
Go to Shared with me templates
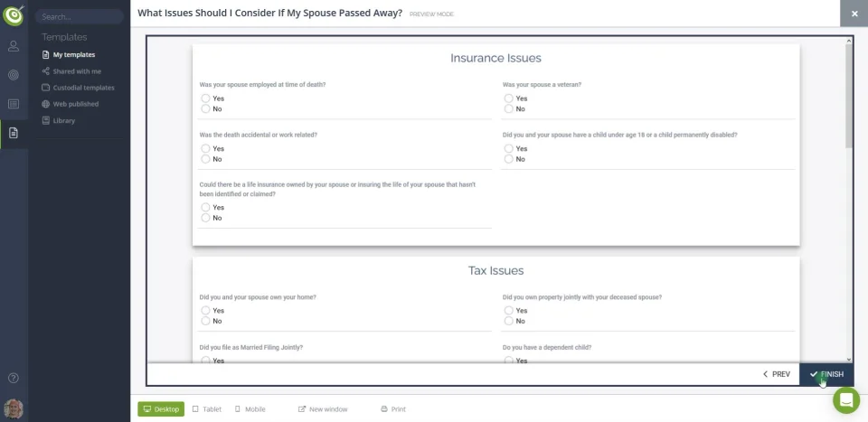[76, 71]
